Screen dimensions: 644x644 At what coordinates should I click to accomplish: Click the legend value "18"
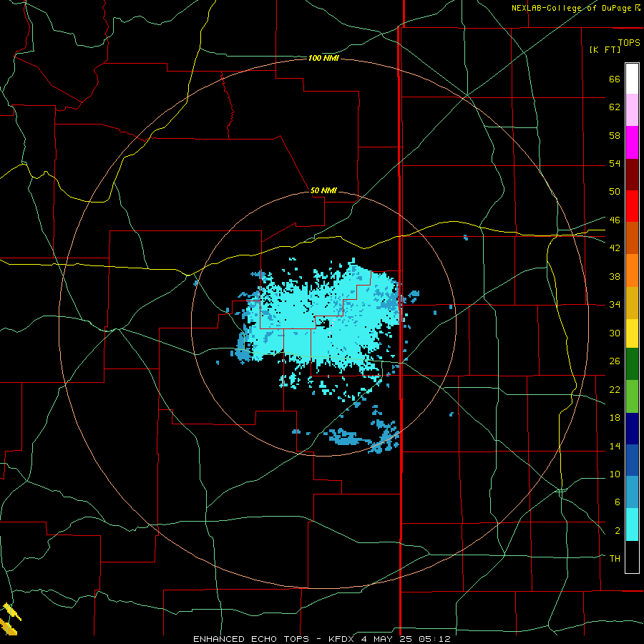click(x=615, y=418)
